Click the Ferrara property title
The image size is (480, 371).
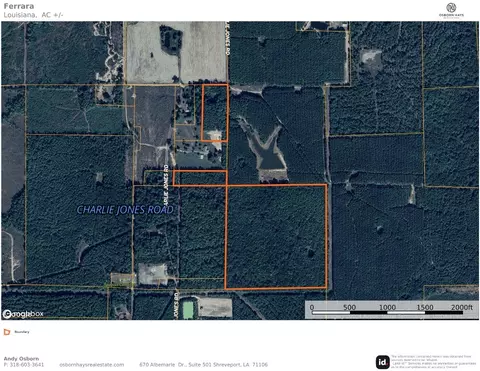tap(19, 6)
